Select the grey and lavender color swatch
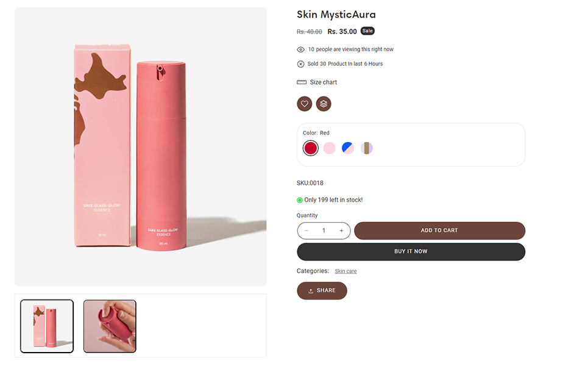588x366 pixels. [366, 148]
